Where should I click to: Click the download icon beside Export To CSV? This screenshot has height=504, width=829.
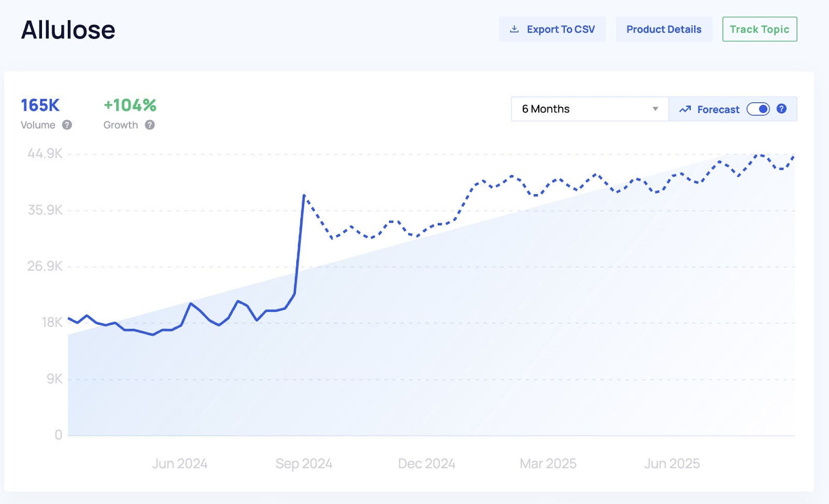(x=514, y=29)
